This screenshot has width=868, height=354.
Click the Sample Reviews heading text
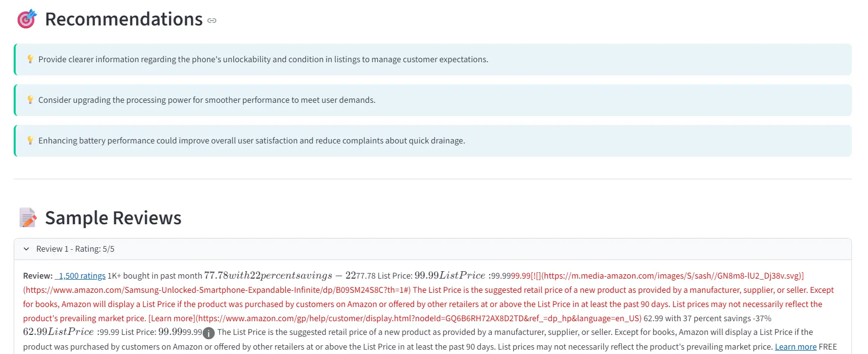113,218
